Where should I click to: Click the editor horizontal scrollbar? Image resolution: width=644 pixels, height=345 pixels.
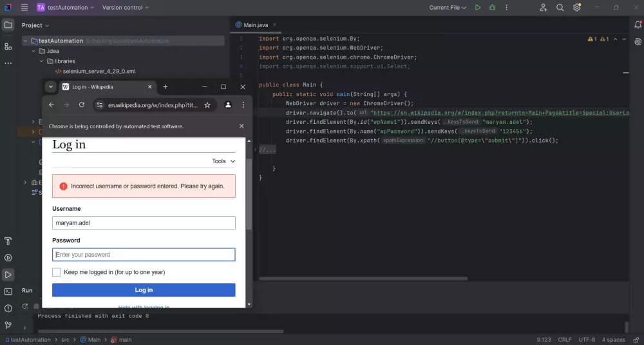[x=363, y=279]
